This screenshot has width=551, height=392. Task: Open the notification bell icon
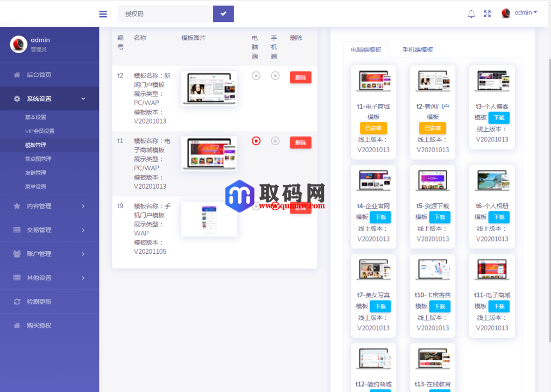pyautogui.click(x=471, y=13)
